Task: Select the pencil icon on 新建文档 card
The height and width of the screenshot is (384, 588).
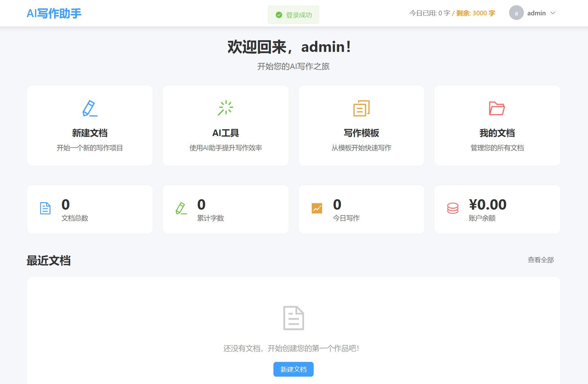Action: (x=90, y=108)
